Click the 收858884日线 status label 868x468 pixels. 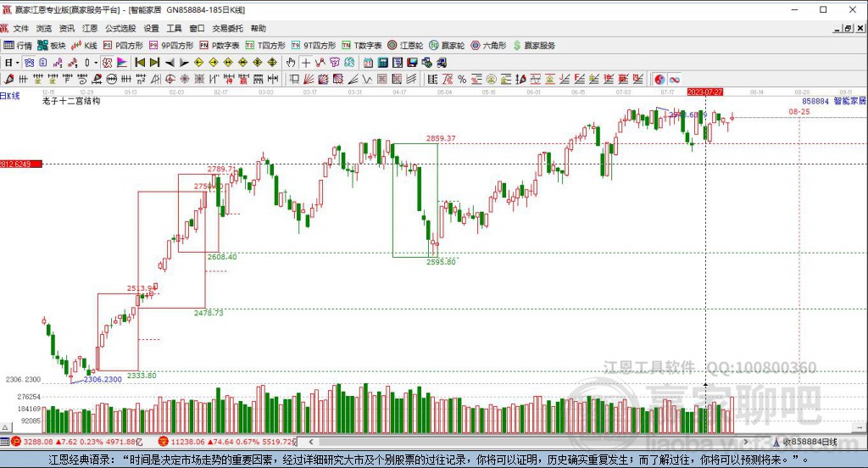click(805, 442)
